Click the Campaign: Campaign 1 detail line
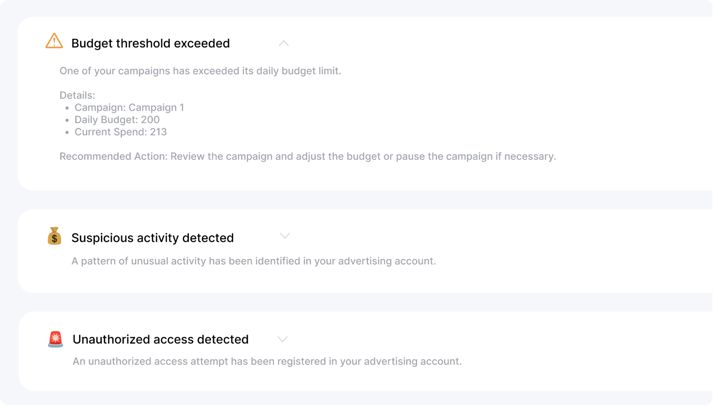 129,108
